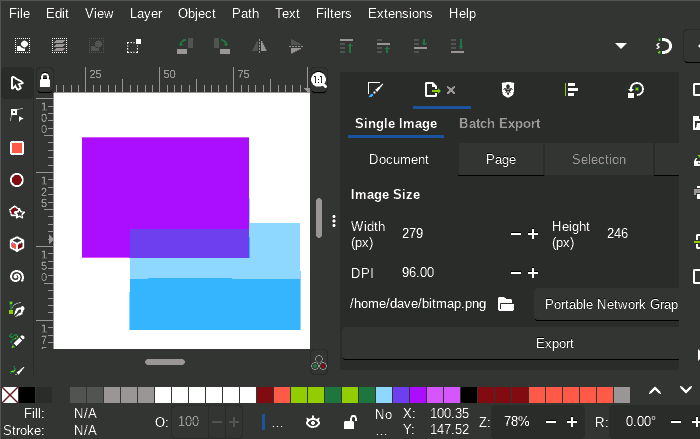This screenshot has height=439, width=700.
Task: Open the Path menu
Action: pos(245,14)
